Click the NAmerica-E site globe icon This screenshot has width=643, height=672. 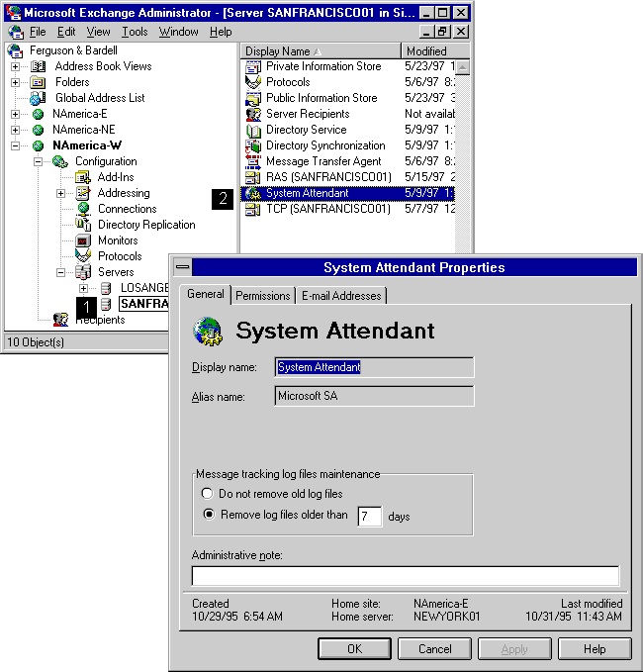pos(39,114)
